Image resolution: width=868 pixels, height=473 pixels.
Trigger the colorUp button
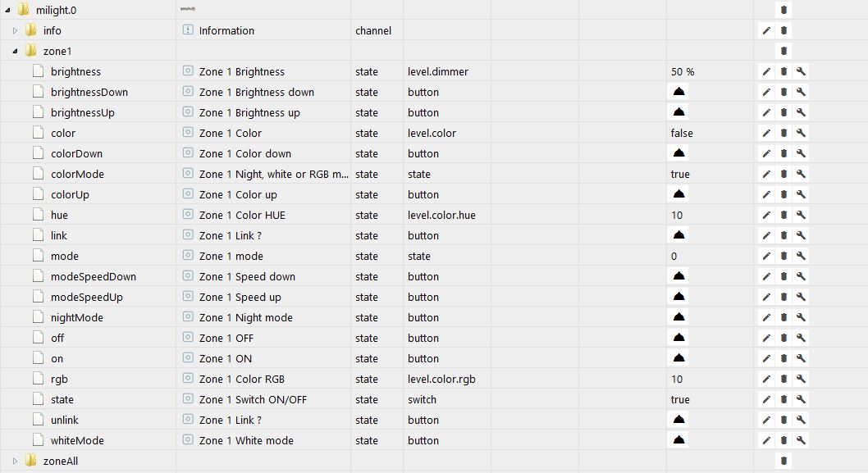click(678, 194)
